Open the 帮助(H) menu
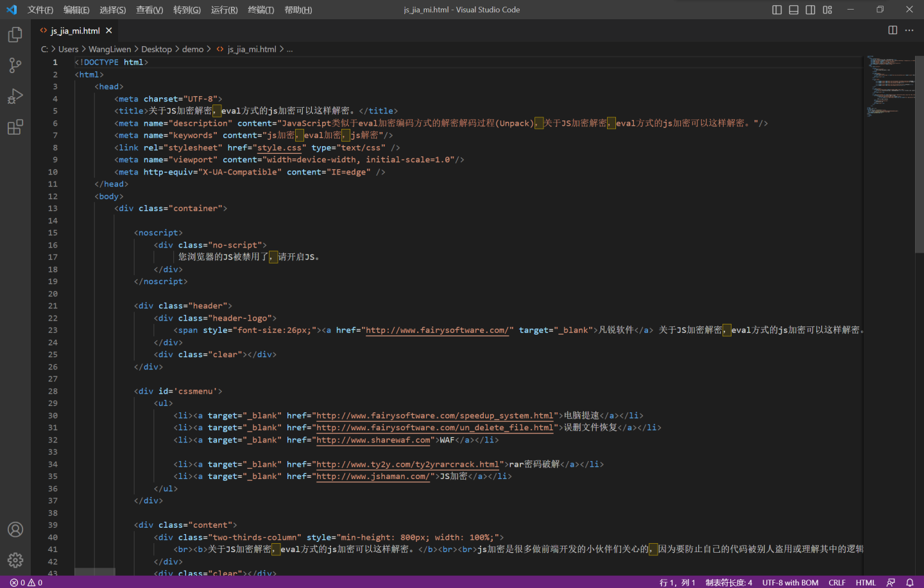The image size is (924, 588). [298, 10]
